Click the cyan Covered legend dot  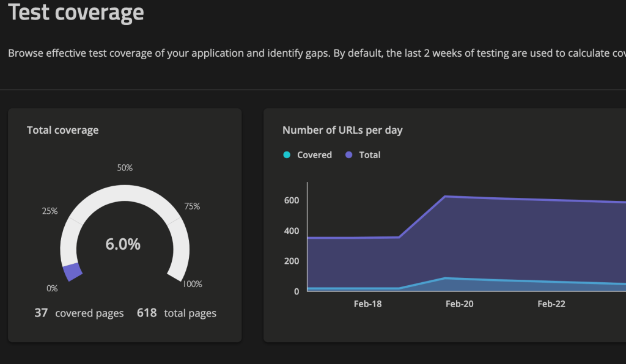pyautogui.click(x=287, y=155)
